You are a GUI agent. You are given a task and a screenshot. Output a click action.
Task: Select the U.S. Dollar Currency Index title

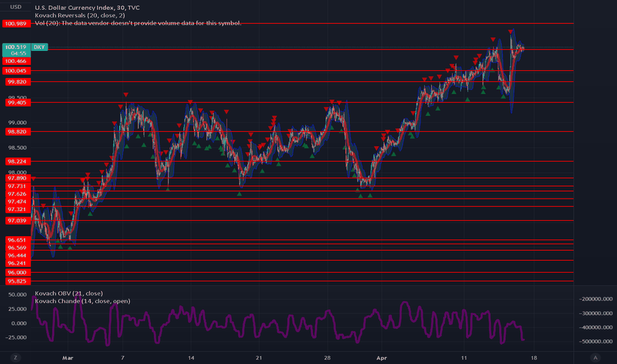click(x=87, y=7)
